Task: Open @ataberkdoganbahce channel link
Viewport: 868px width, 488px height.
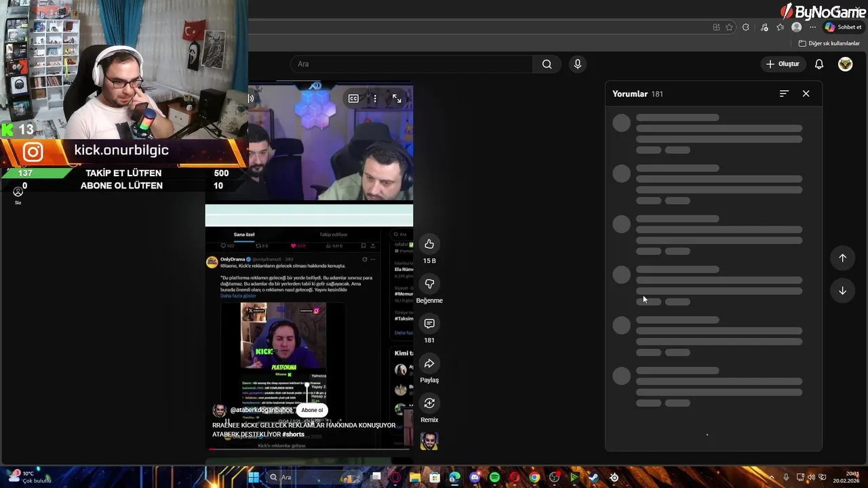Action: pyautogui.click(x=261, y=410)
